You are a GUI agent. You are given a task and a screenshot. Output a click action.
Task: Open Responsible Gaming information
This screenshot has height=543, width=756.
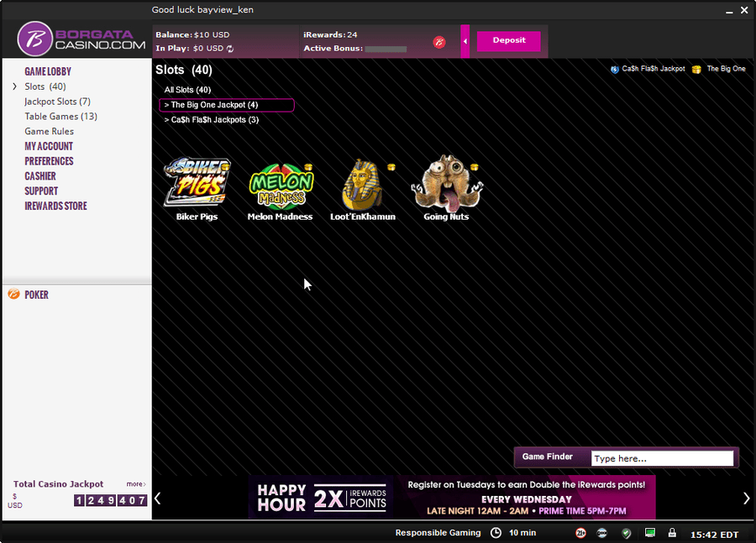(x=438, y=533)
